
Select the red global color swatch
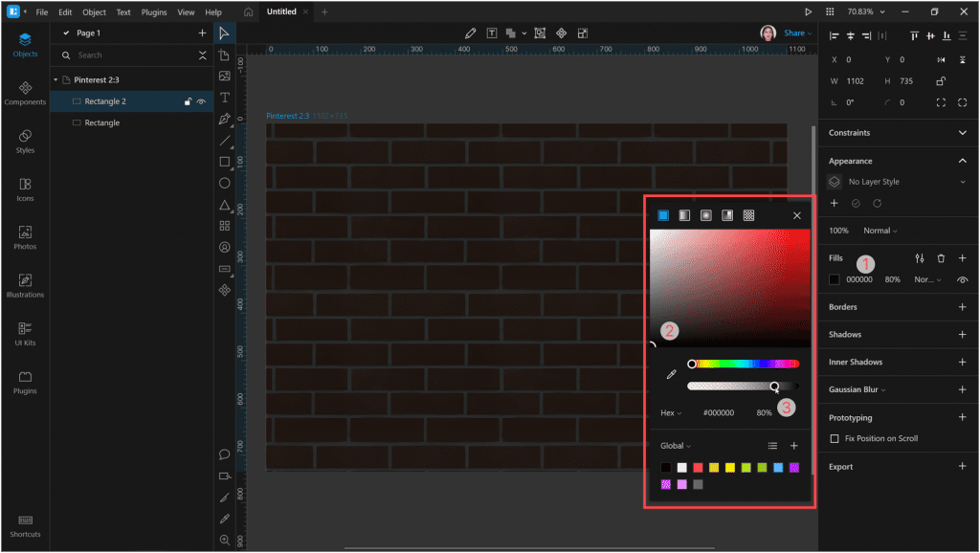pos(698,468)
